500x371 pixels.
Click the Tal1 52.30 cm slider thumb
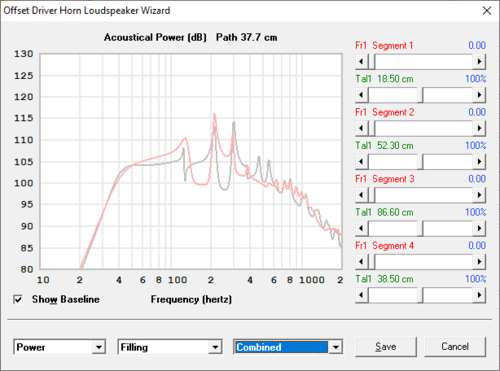(x=420, y=162)
